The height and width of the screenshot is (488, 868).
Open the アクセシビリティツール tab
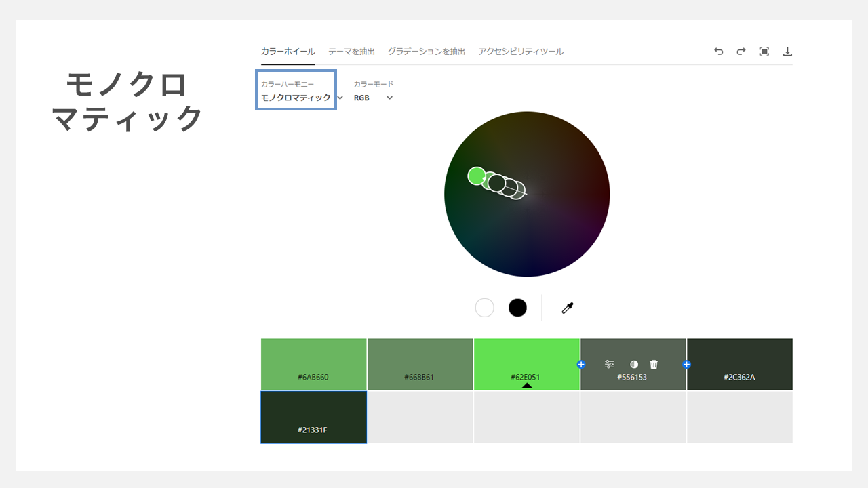pyautogui.click(x=521, y=52)
